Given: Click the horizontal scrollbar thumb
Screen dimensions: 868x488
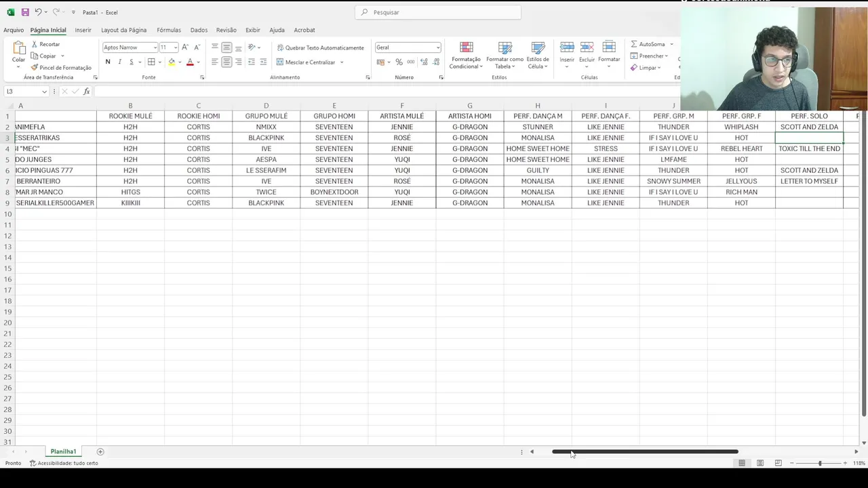Looking at the screenshot, I should [645, 451].
